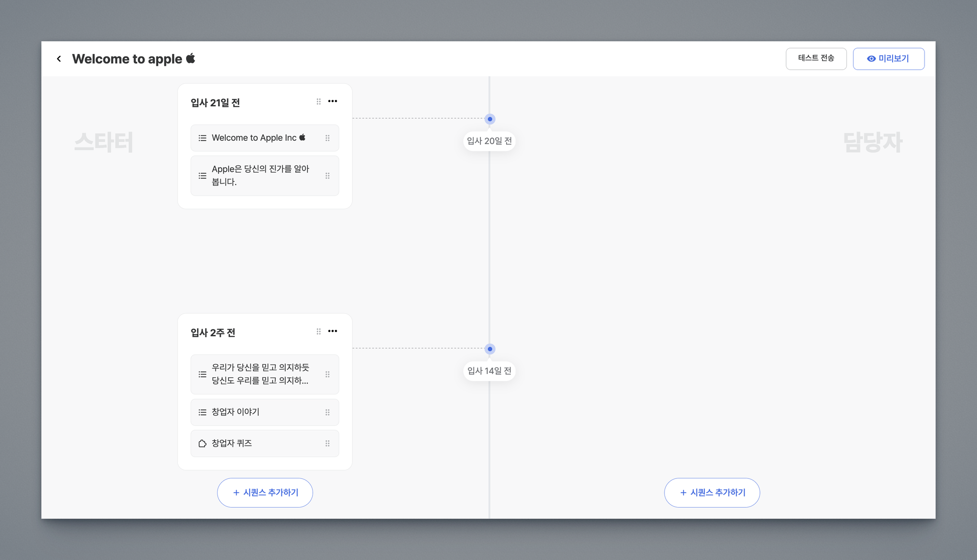Select the 입사 14일 전 timeline dot
The height and width of the screenshot is (560, 977).
pyautogui.click(x=489, y=349)
